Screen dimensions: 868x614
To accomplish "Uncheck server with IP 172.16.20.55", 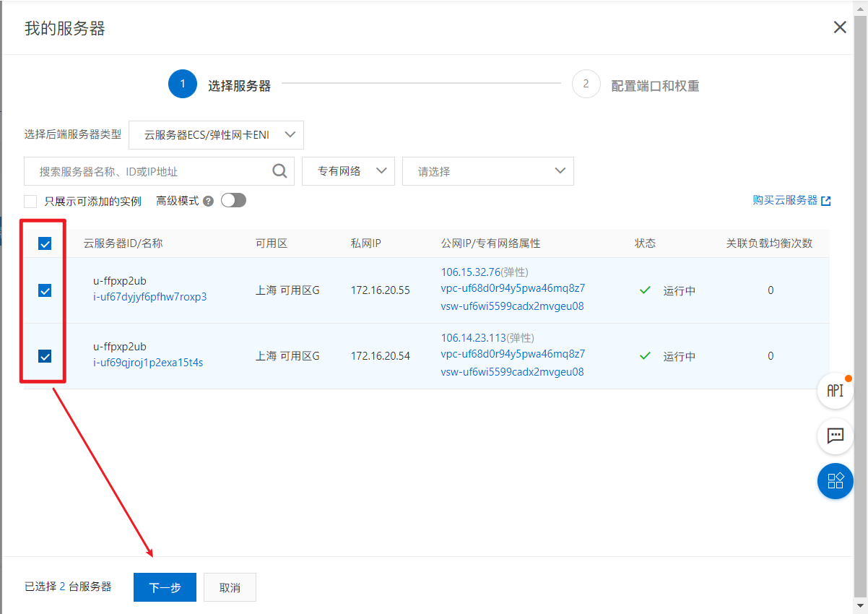I will (x=45, y=290).
